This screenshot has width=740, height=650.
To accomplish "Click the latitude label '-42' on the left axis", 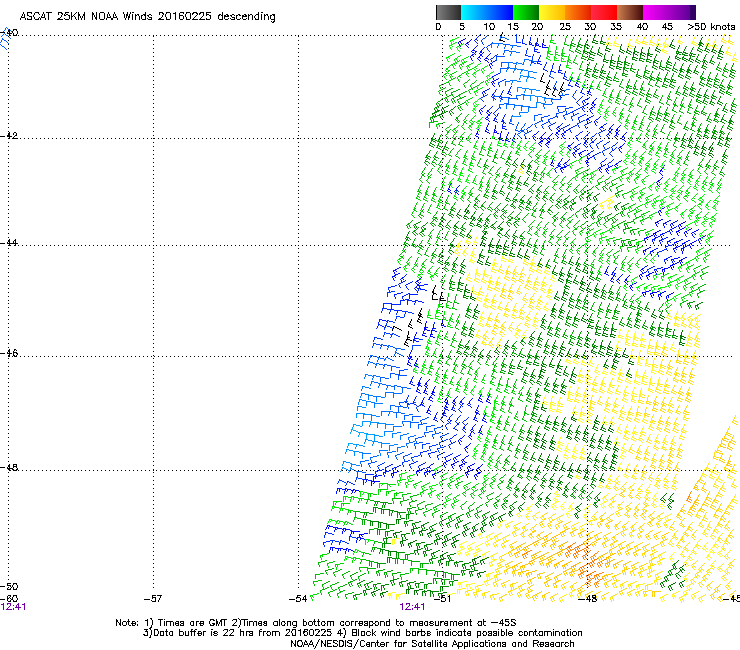I will click(9, 135).
